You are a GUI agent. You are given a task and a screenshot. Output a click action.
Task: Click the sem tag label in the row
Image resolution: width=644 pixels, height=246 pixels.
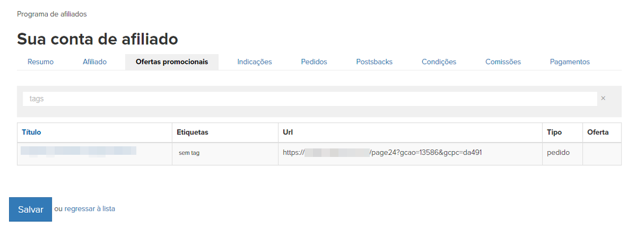(189, 153)
